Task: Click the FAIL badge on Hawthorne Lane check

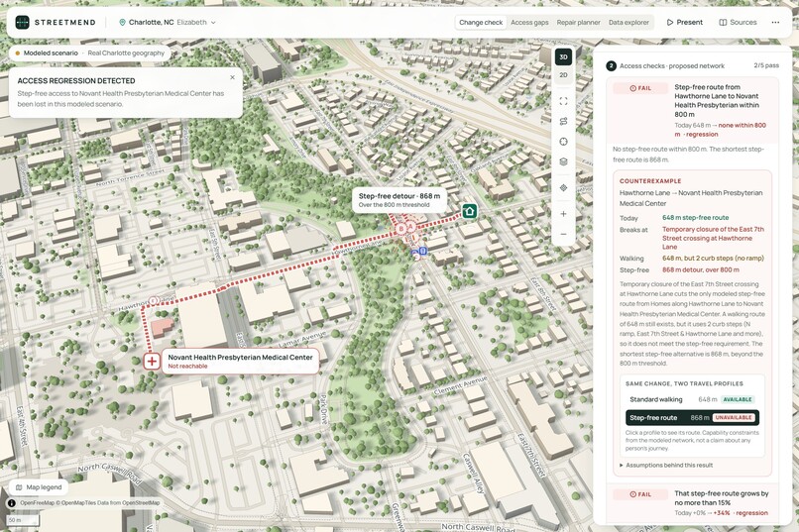Action: click(x=640, y=88)
